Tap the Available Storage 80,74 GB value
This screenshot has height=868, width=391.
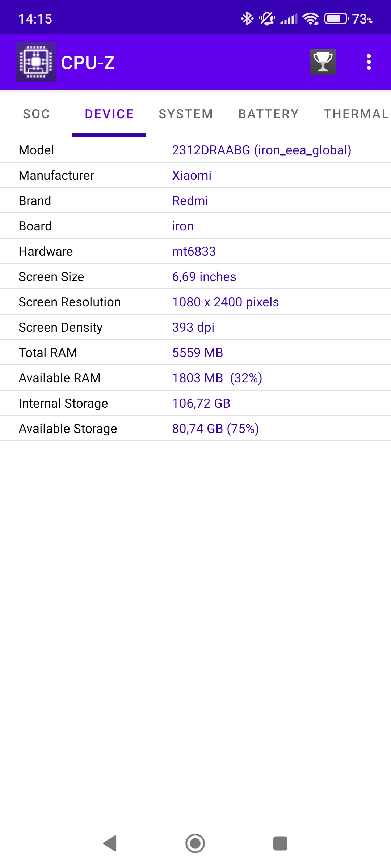coord(215,429)
